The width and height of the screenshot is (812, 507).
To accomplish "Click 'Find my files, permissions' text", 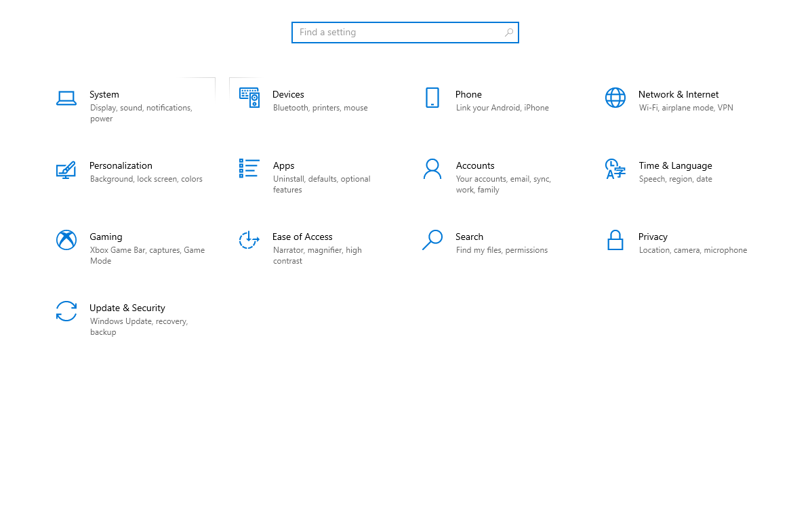I will click(502, 250).
